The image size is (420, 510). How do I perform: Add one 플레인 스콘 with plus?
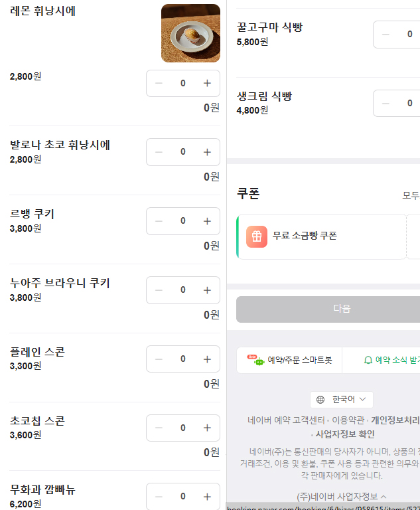(207, 359)
